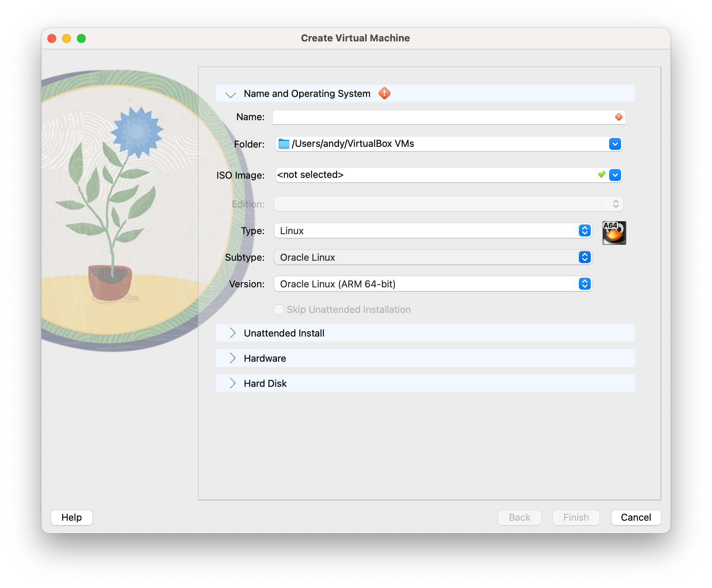This screenshot has width=712, height=588.
Task: Click the disabled Edition dropdown
Action: coord(448,204)
